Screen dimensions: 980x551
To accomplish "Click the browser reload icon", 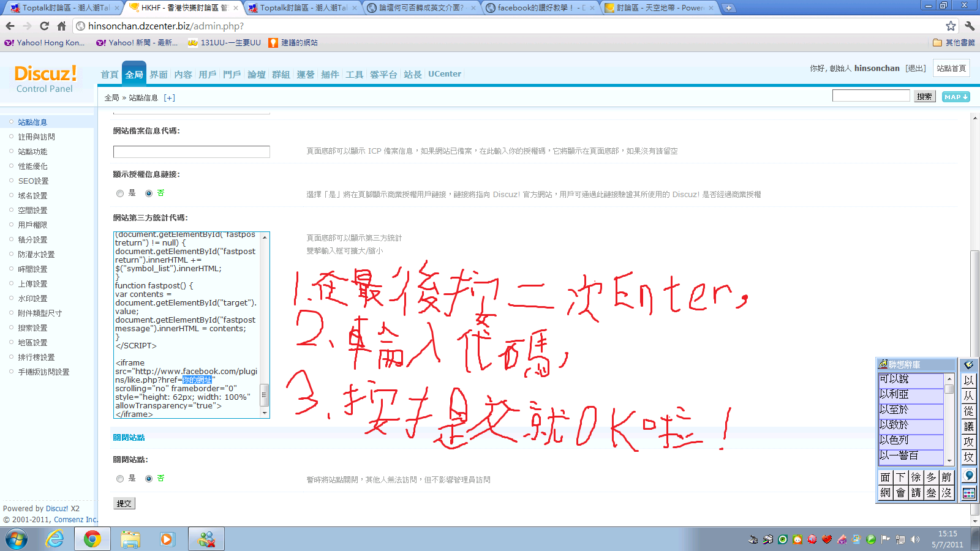I will coord(44,26).
